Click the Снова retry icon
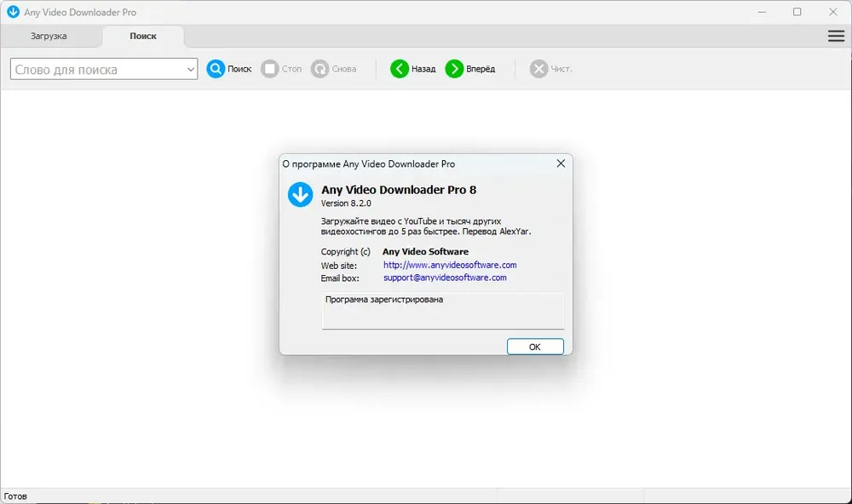 coord(319,69)
